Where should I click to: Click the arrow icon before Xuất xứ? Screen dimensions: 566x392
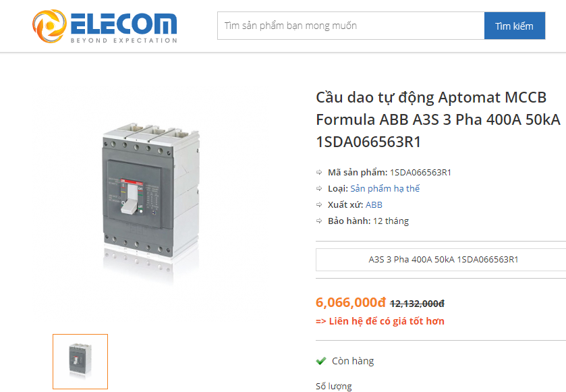(318, 204)
